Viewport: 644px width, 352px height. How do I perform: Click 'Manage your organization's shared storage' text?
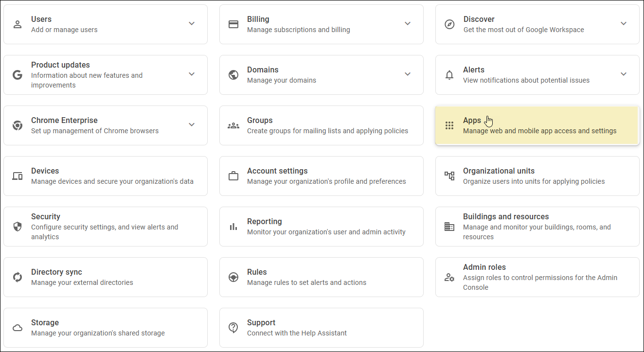point(98,333)
